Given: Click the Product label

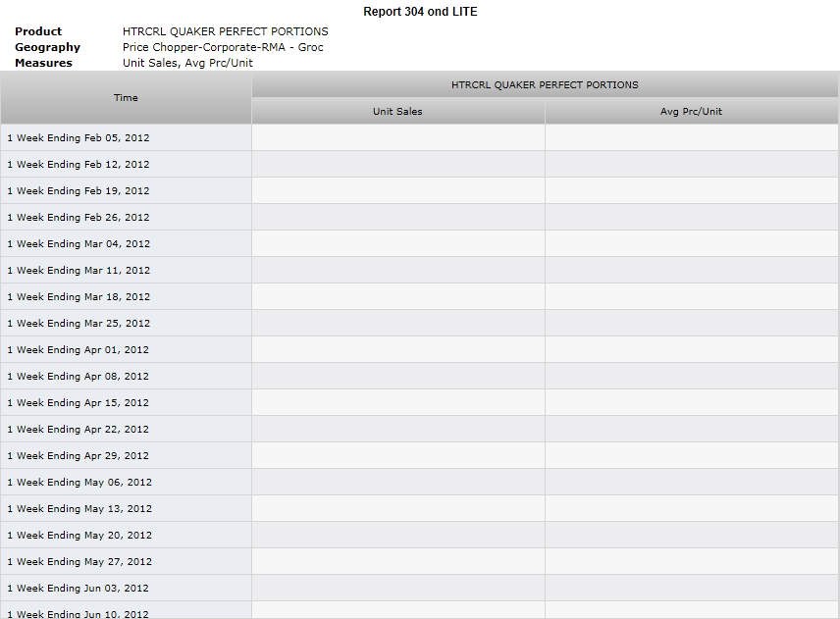Looking at the screenshot, I should point(38,31).
